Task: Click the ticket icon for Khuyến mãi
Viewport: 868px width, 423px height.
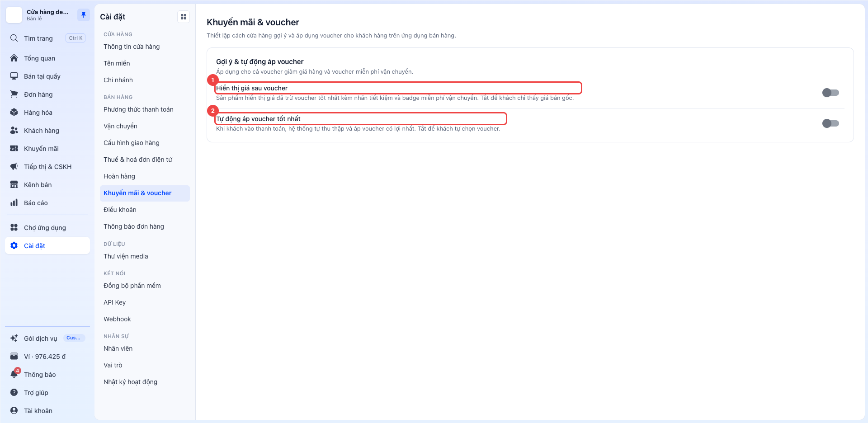Action: click(x=14, y=149)
